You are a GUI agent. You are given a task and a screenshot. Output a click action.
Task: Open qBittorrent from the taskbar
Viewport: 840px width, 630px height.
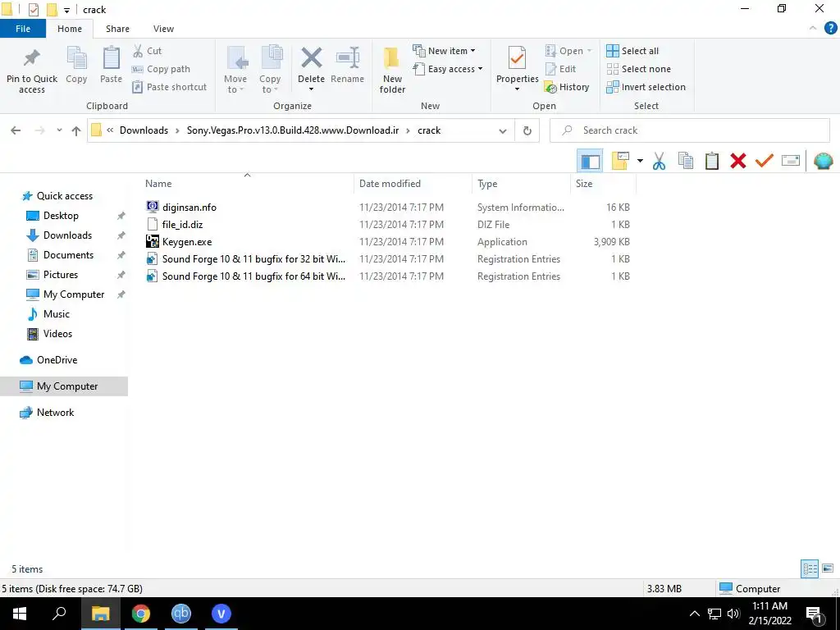tap(181, 614)
